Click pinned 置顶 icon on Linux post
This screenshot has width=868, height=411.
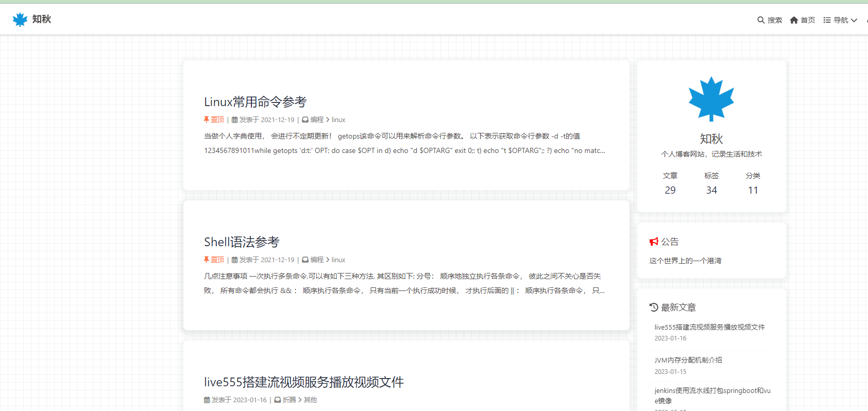(207, 119)
